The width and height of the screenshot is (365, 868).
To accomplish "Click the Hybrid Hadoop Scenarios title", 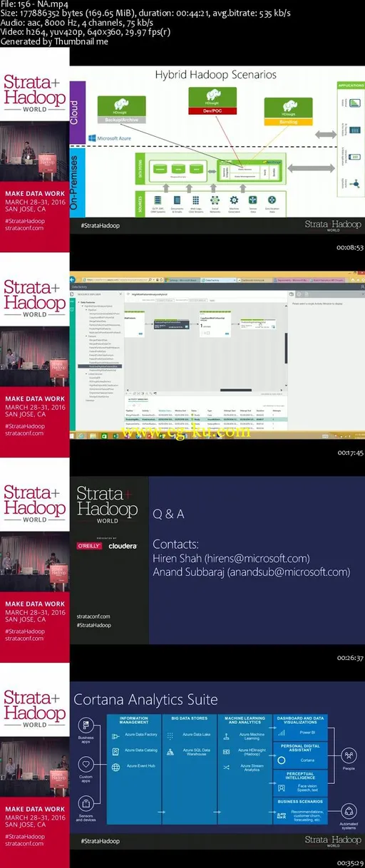I will pyautogui.click(x=217, y=73).
